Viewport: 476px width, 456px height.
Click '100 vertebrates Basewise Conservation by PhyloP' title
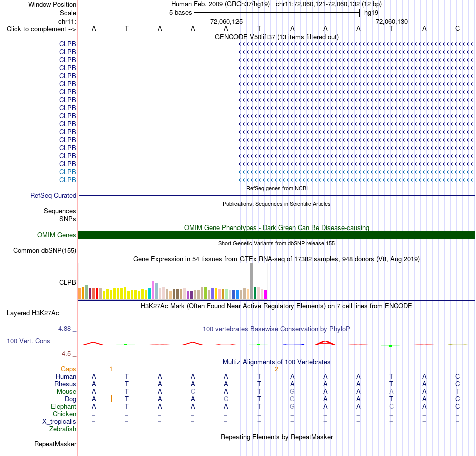pyautogui.click(x=276, y=329)
